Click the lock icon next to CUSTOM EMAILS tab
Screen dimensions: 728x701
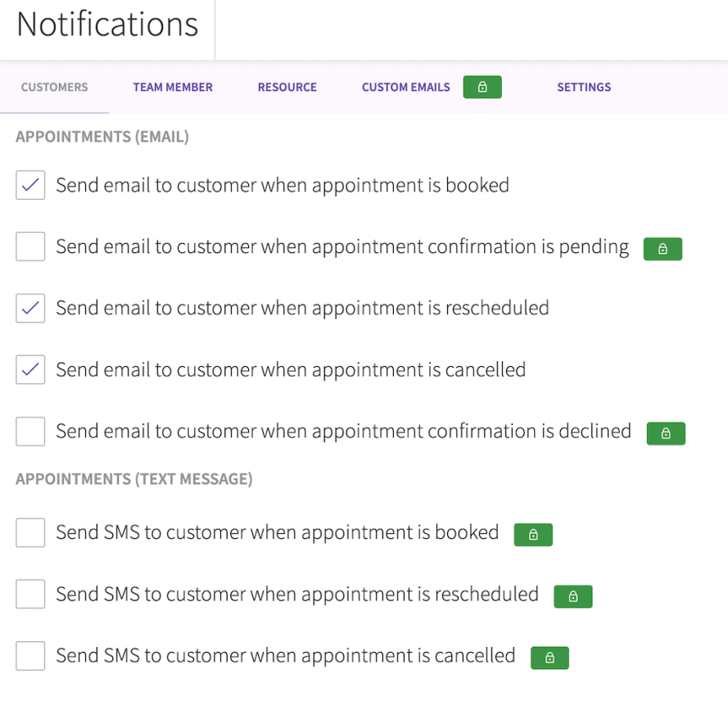click(x=482, y=87)
